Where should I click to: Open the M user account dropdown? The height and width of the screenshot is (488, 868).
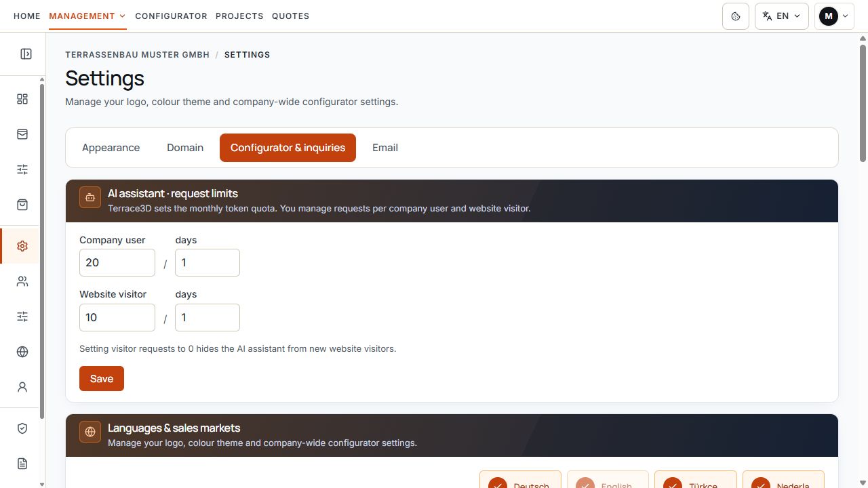pyautogui.click(x=833, y=16)
